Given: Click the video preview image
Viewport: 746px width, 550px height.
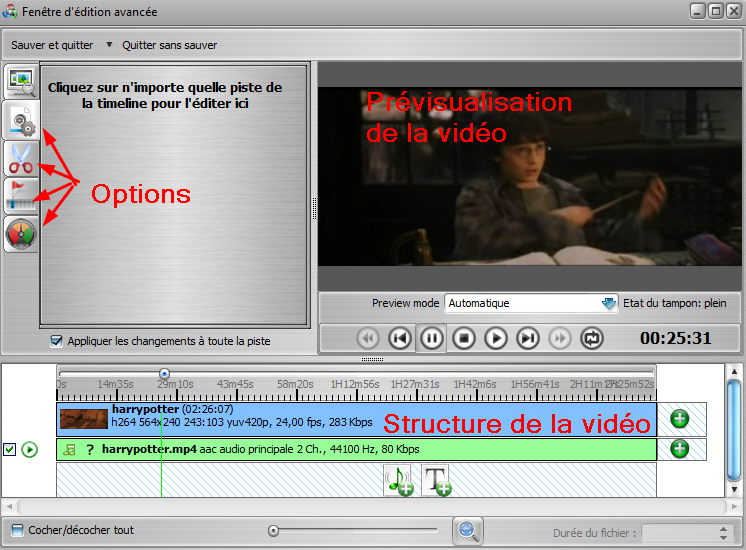Looking at the screenshot, I should (530, 176).
